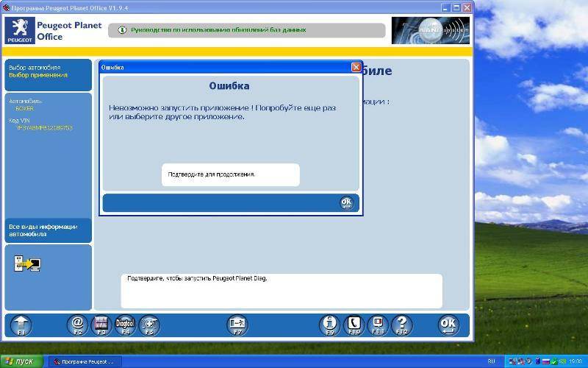Click the F5 toolbar icon

click(149, 324)
